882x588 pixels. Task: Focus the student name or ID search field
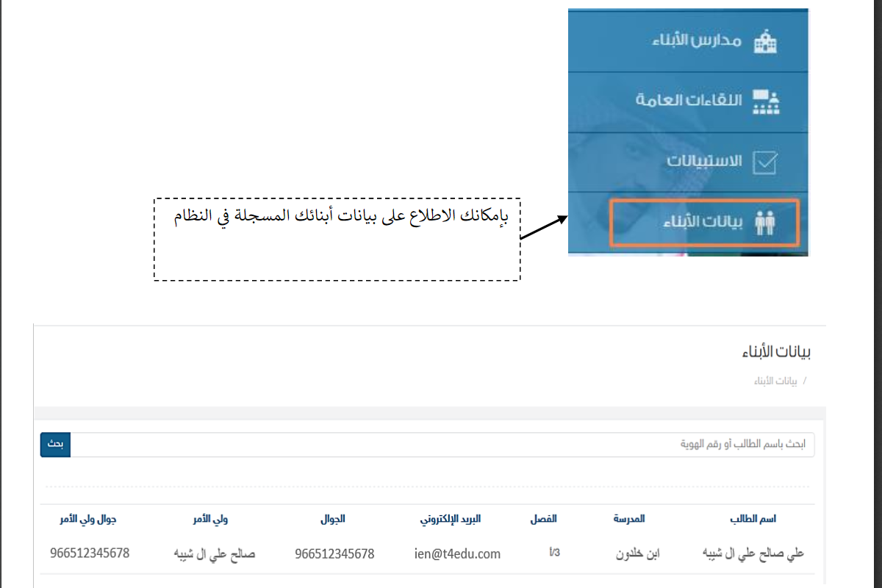click(442, 445)
